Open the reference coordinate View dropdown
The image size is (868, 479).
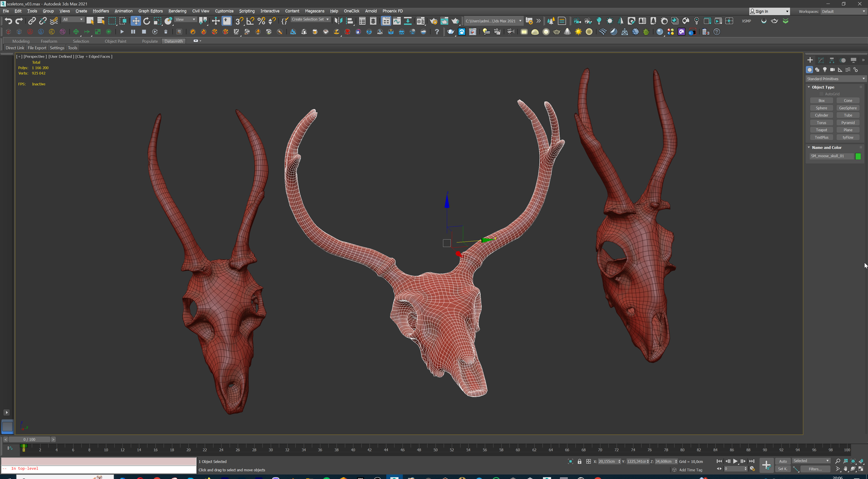click(185, 19)
